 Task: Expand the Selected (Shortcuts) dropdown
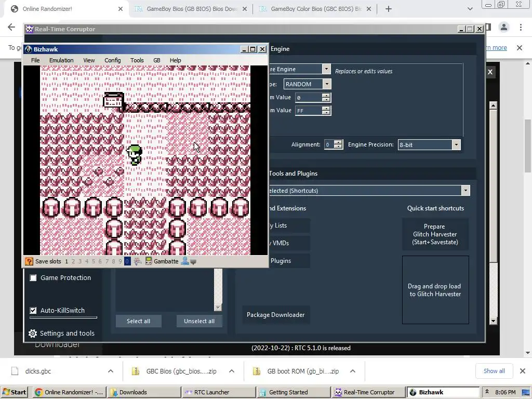465,190
